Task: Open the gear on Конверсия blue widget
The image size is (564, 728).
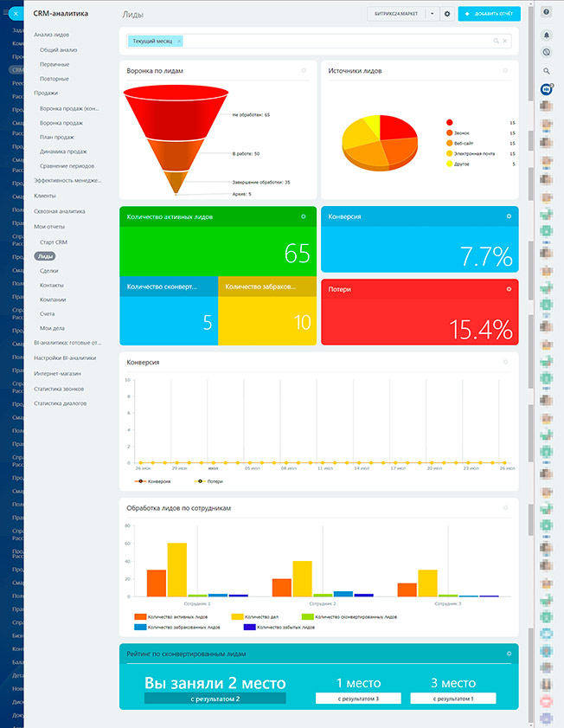Action: (509, 216)
